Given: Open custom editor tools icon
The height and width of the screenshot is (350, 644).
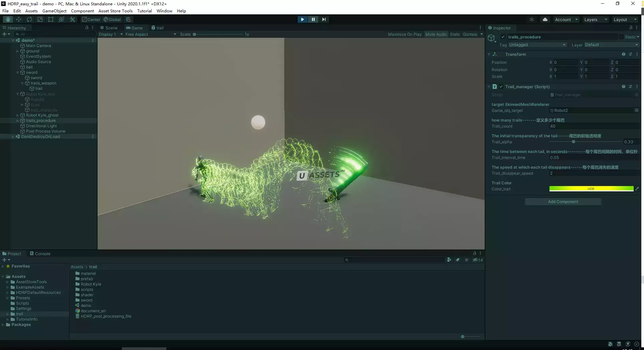Looking at the screenshot, I should coord(72,19).
